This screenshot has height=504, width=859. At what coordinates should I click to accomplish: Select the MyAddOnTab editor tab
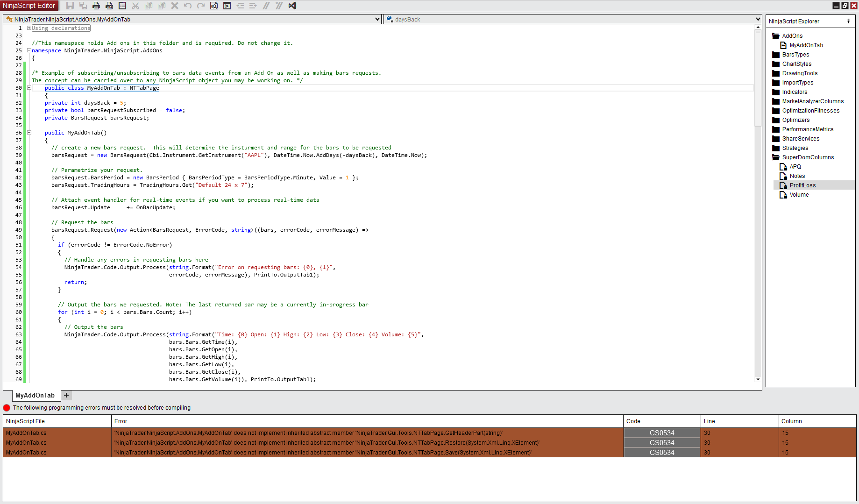(x=35, y=395)
